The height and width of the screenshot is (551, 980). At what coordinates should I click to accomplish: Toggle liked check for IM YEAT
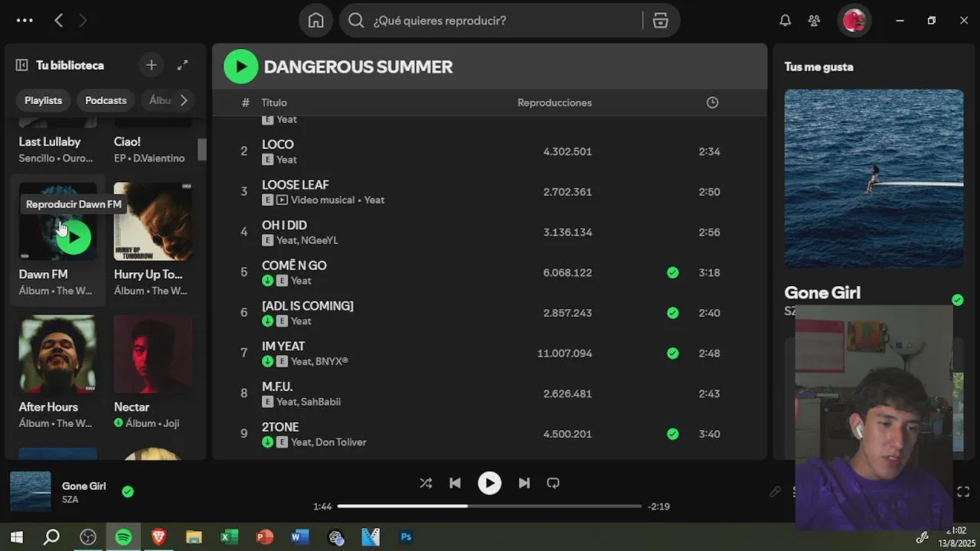[672, 354]
